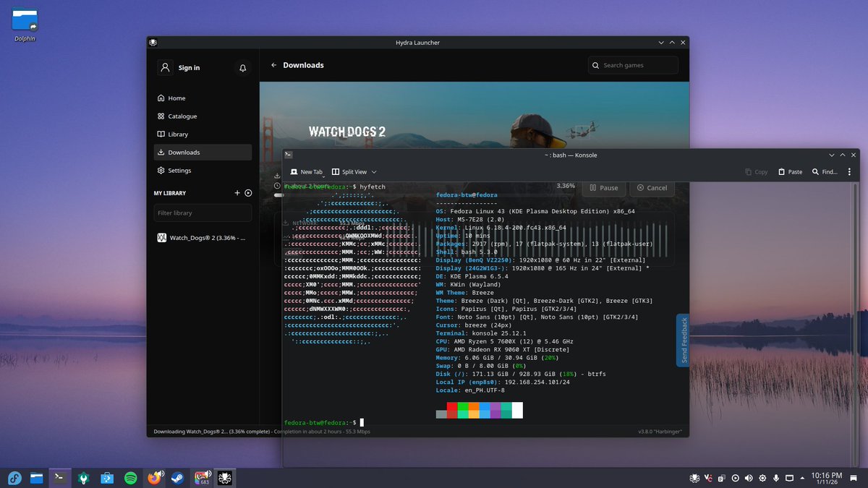Click Find in the Konsole toolbar
This screenshot has height=488, width=868.
[x=825, y=172]
